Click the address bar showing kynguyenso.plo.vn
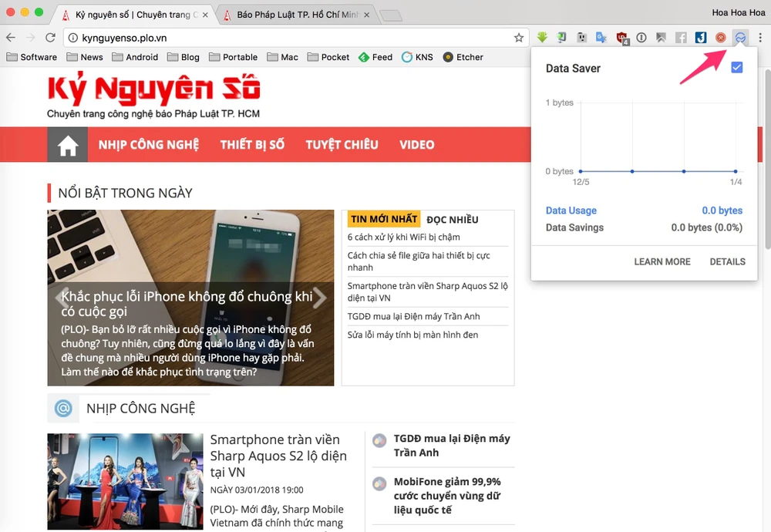Image resolution: width=771 pixels, height=532 pixels. coord(285,37)
